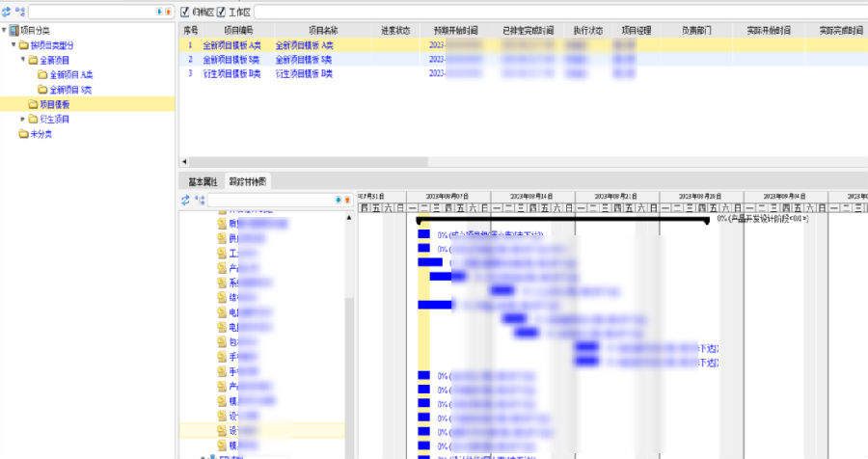Collapse the 按项目类型分 node
The width and height of the screenshot is (868, 459).
[14, 44]
